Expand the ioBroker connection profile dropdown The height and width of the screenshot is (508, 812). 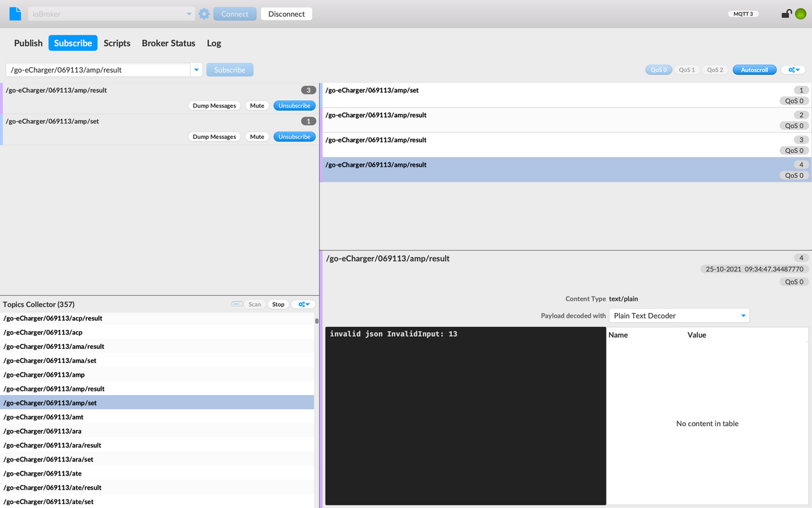189,14
